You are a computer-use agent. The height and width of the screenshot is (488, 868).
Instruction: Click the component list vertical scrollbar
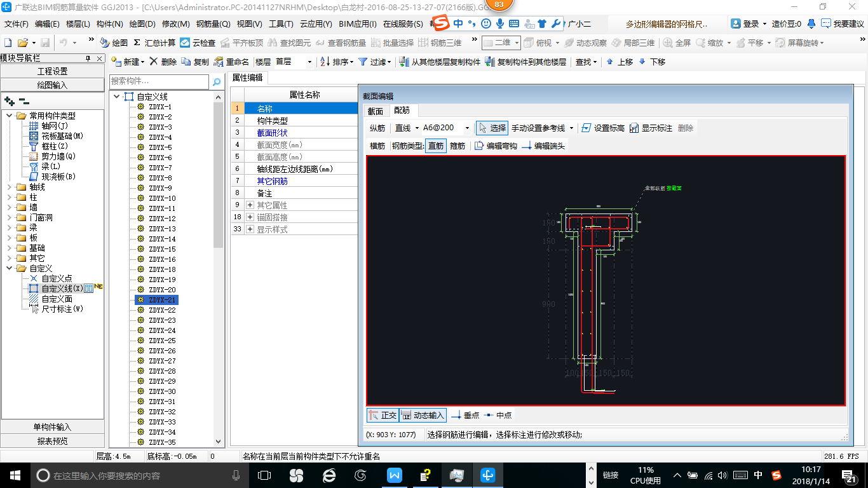(x=219, y=269)
